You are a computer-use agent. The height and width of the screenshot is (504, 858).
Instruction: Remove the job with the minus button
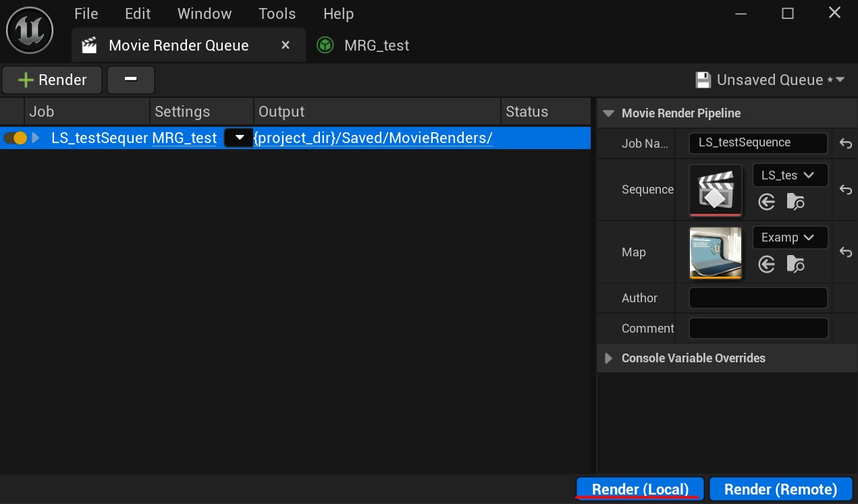click(x=131, y=80)
